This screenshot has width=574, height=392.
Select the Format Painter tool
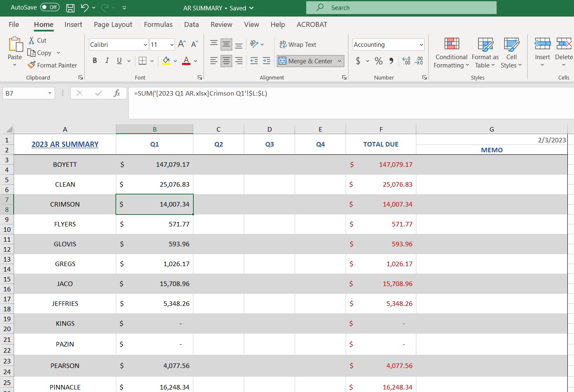[52, 65]
